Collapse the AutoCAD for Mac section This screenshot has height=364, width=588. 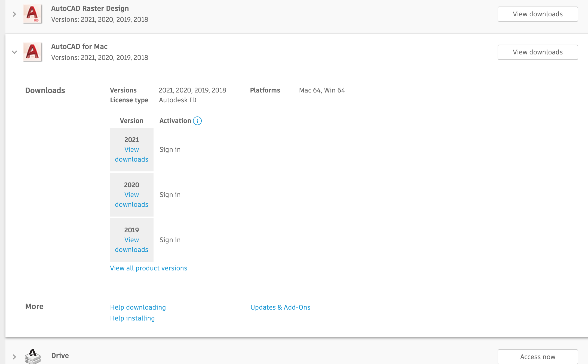pyautogui.click(x=14, y=52)
